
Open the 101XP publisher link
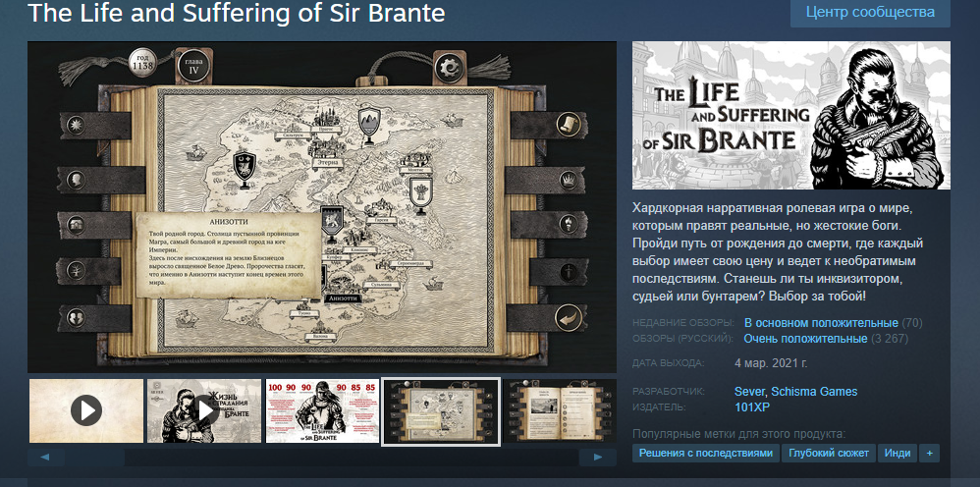(752, 407)
